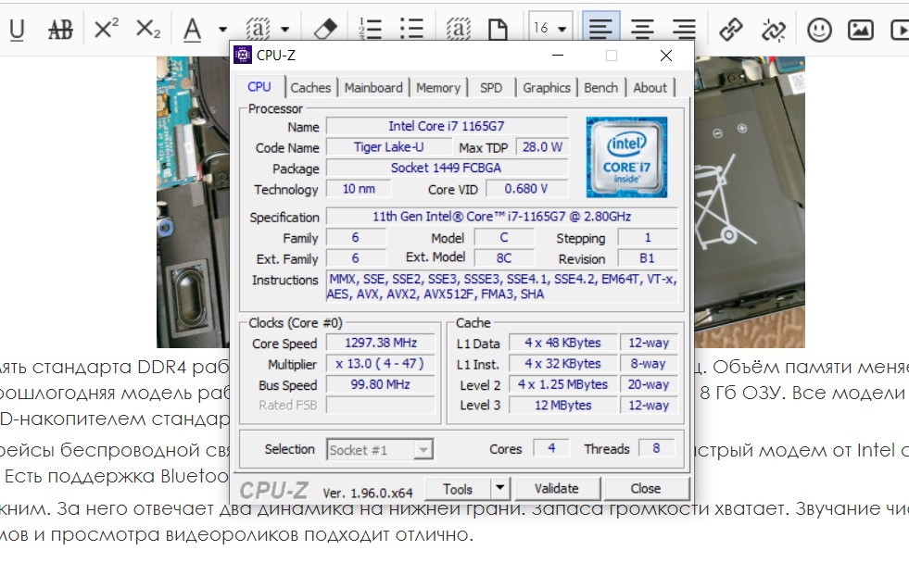Click the Ext. Model 8C value
Screen dimensions: 909x588
504,258
